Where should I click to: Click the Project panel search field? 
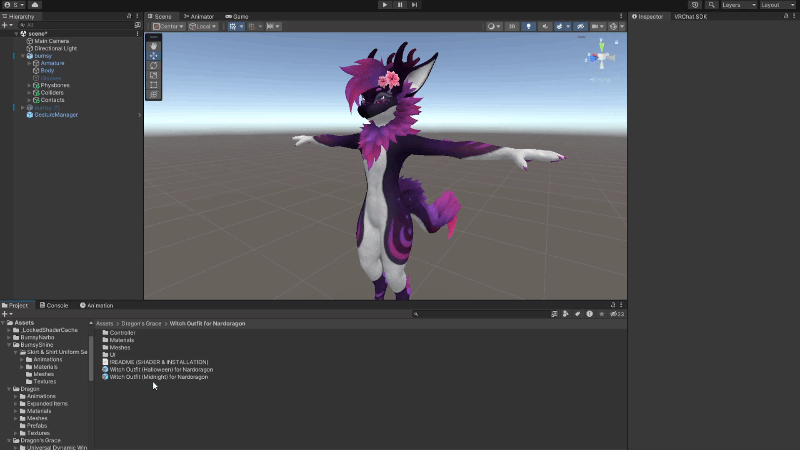point(480,314)
